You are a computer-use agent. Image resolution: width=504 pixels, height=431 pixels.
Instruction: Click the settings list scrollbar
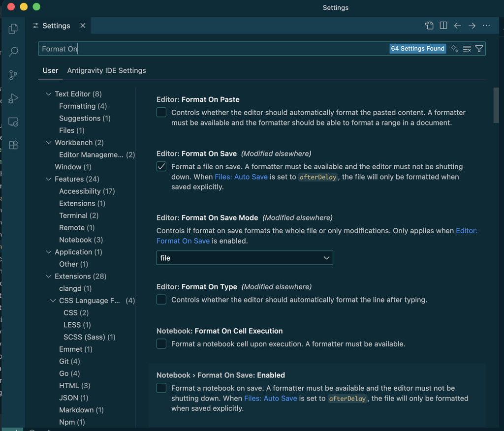click(x=496, y=105)
